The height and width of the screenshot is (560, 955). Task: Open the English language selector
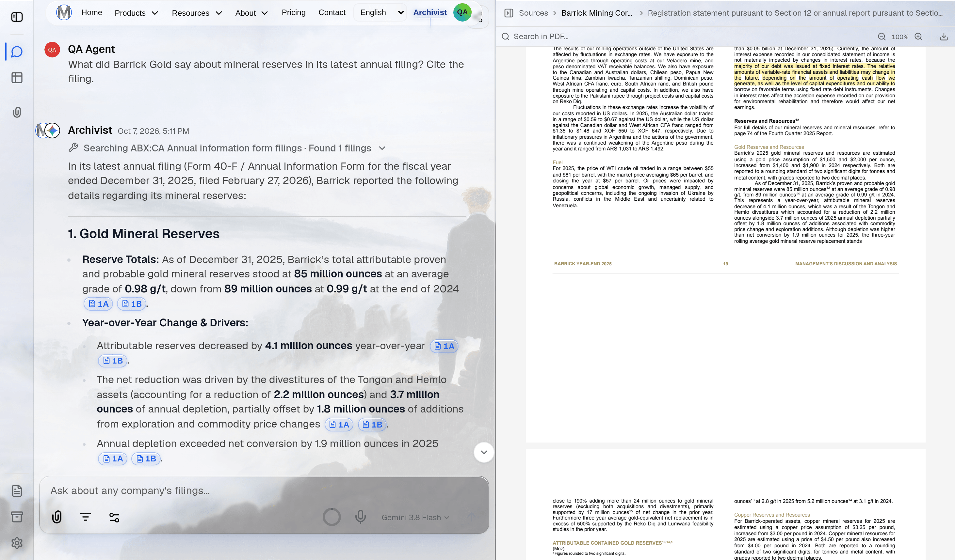pos(380,12)
